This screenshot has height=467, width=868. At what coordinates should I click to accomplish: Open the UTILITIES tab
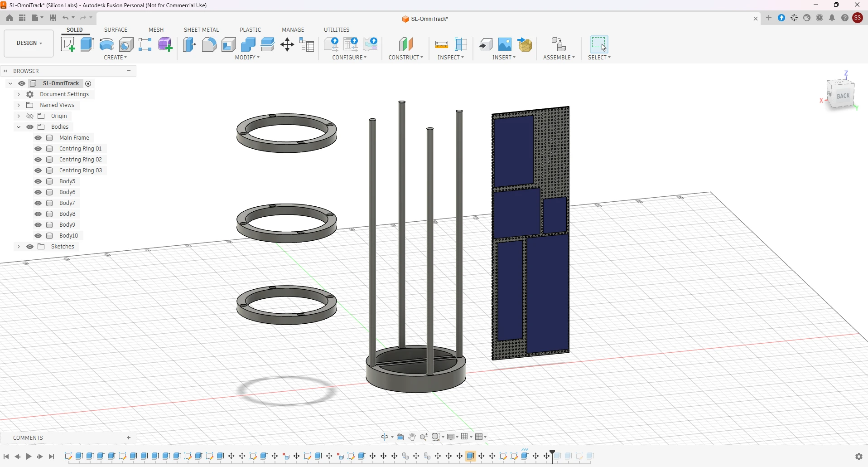[337, 30]
